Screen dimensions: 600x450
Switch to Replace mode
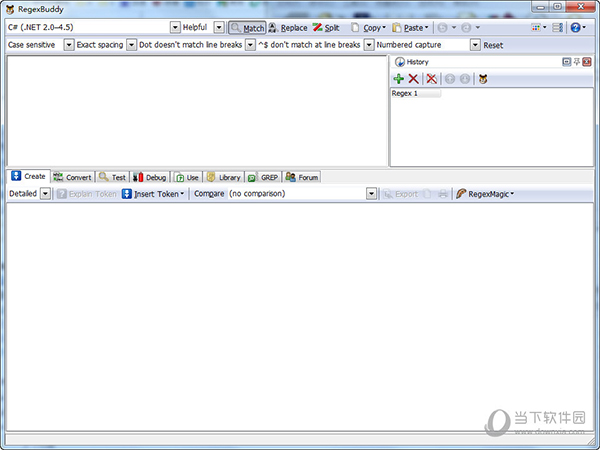pos(288,28)
